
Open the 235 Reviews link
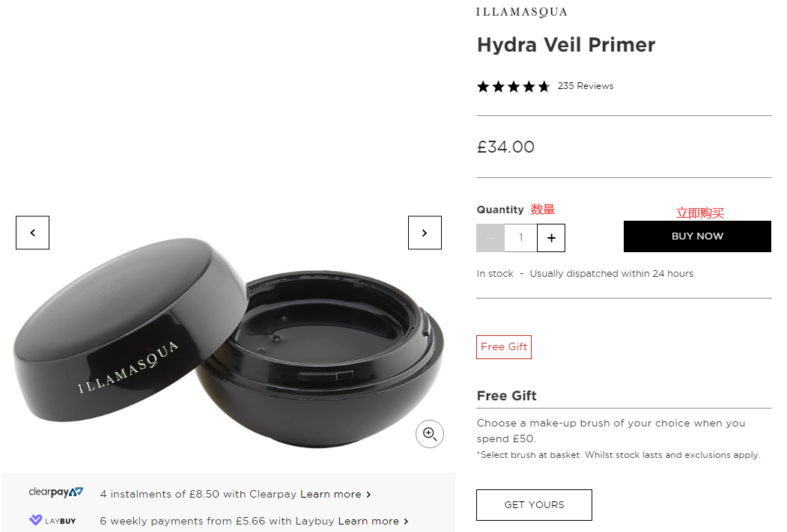[586, 86]
